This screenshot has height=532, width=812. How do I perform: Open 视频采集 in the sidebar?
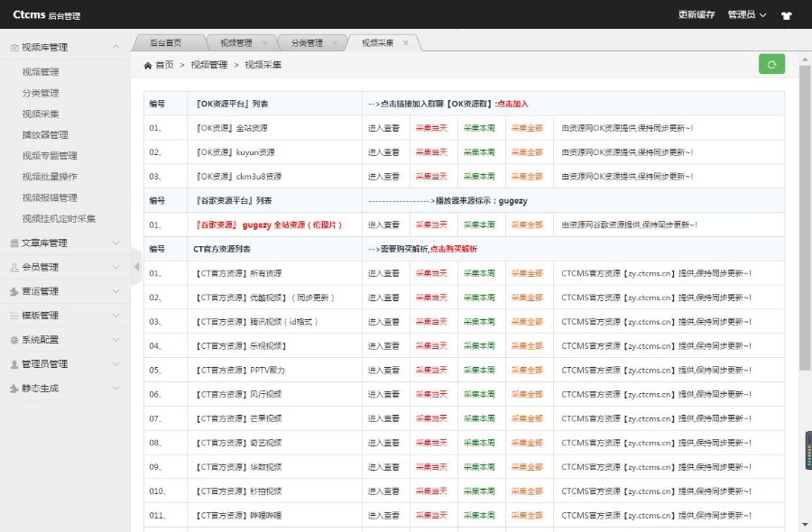click(41, 114)
